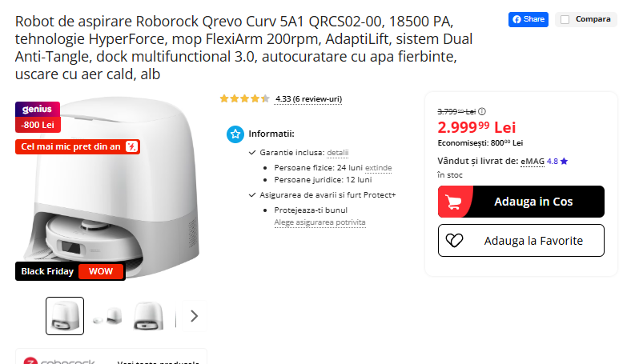Click Adauga in Cos button
This screenshot has height=364, width=635.
pos(521,202)
